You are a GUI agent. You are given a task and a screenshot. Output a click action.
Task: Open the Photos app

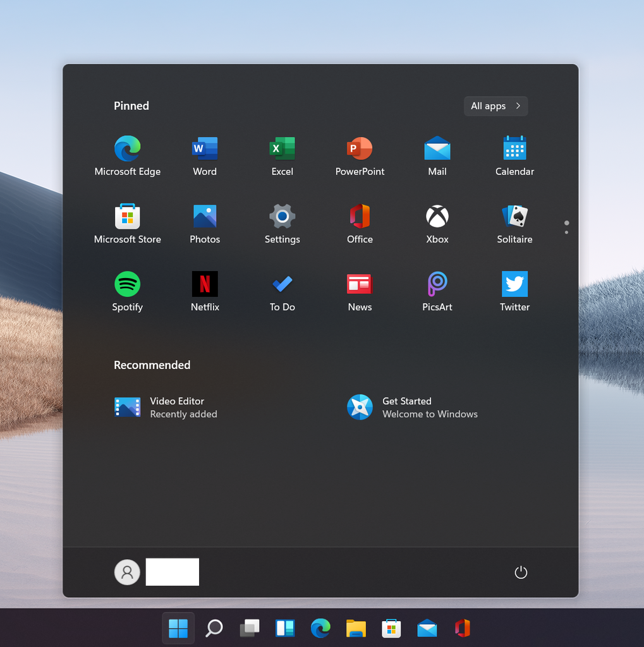click(205, 223)
